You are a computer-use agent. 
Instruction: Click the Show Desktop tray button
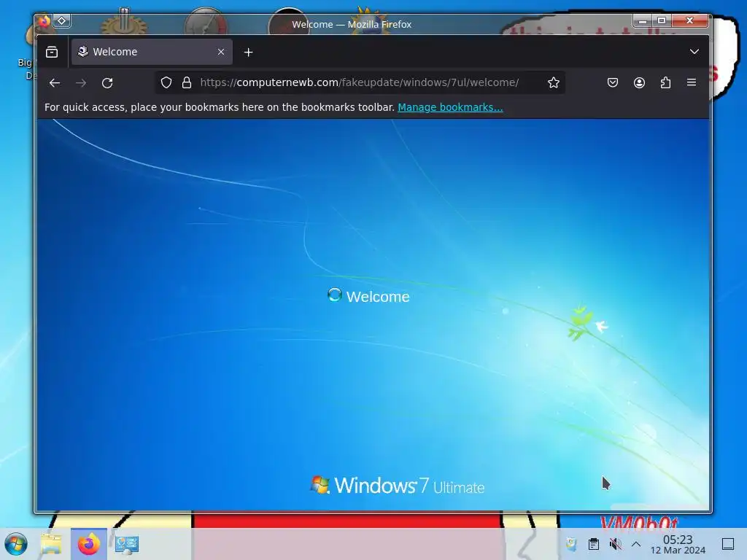point(728,544)
